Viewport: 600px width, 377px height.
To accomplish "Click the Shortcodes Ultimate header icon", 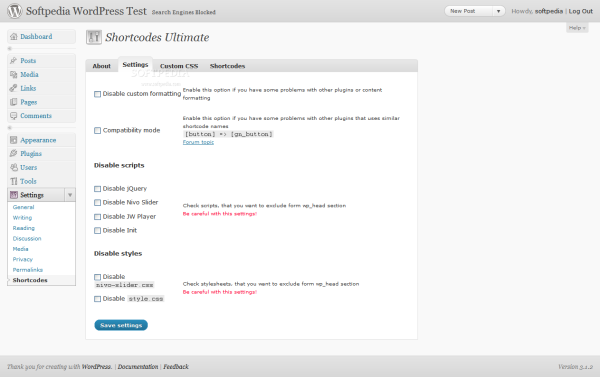I will [94, 37].
